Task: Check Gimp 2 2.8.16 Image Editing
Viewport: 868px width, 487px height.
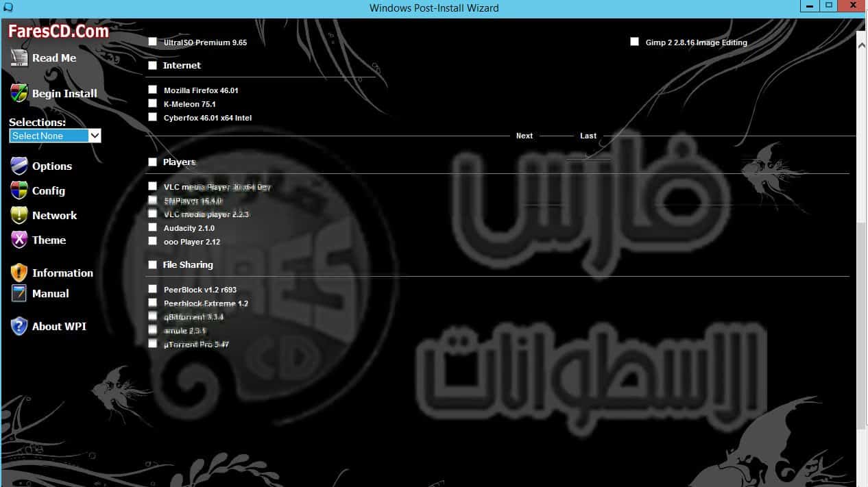Action: [634, 42]
